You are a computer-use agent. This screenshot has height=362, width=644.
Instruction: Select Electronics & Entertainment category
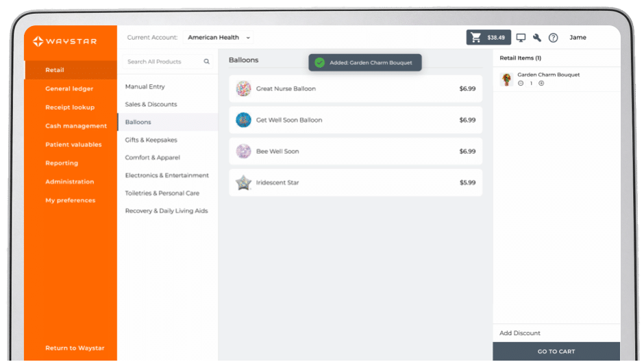168,176
